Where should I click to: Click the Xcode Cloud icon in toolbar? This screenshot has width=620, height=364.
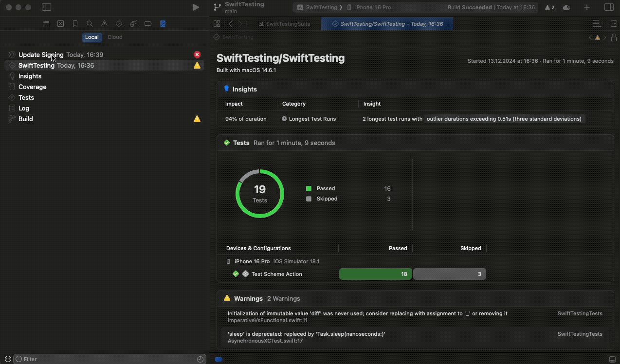point(566,7)
